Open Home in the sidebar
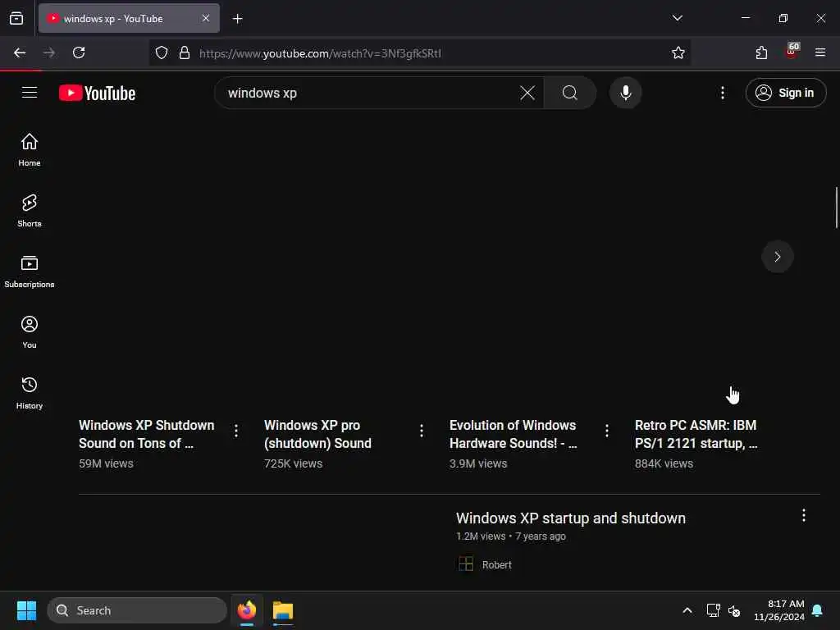 pos(30,149)
